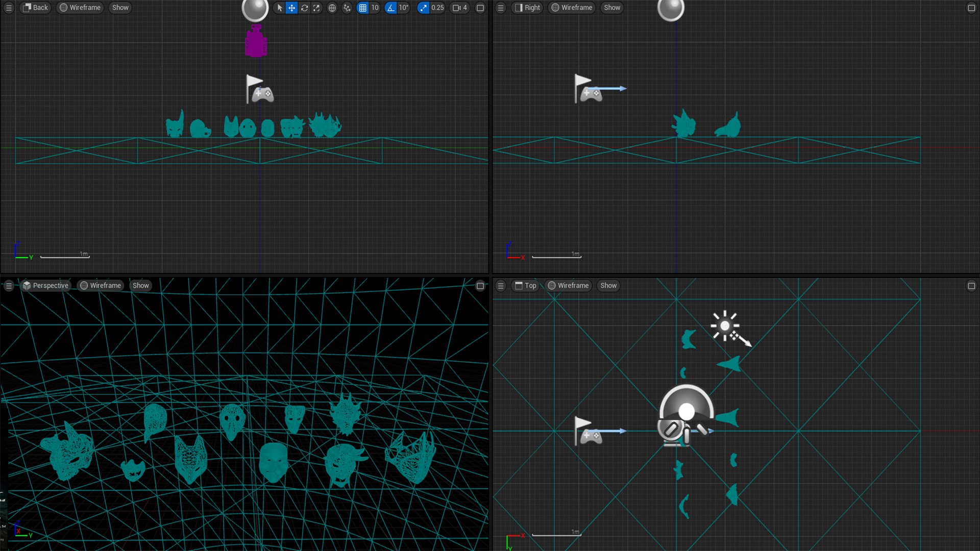Screen dimensions: 980x551
Task: Select the purple actor in Back viewport
Action: pyautogui.click(x=256, y=41)
